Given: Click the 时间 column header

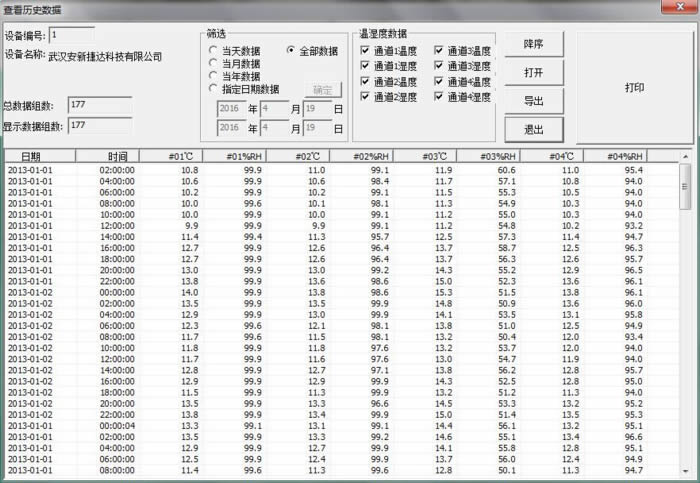Looking at the screenshot, I should (118, 156).
